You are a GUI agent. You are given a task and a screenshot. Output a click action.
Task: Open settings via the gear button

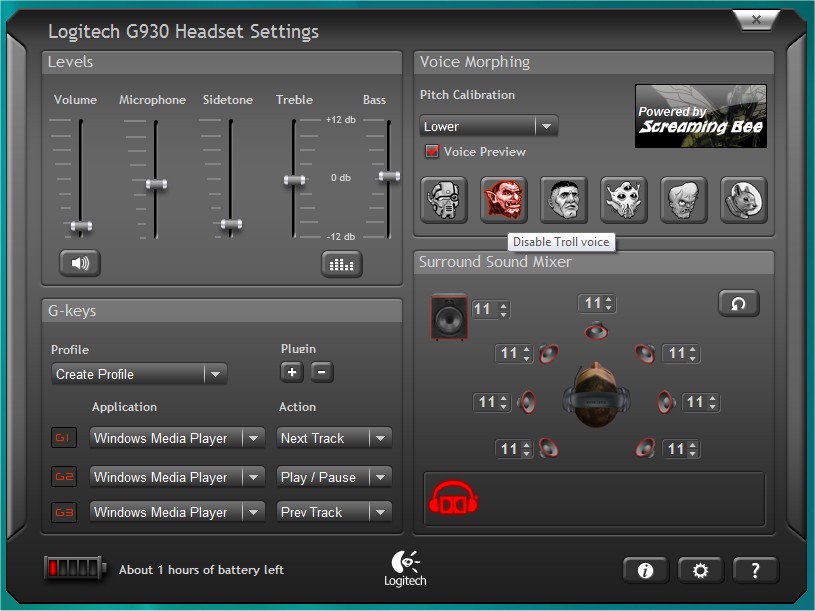[700, 570]
